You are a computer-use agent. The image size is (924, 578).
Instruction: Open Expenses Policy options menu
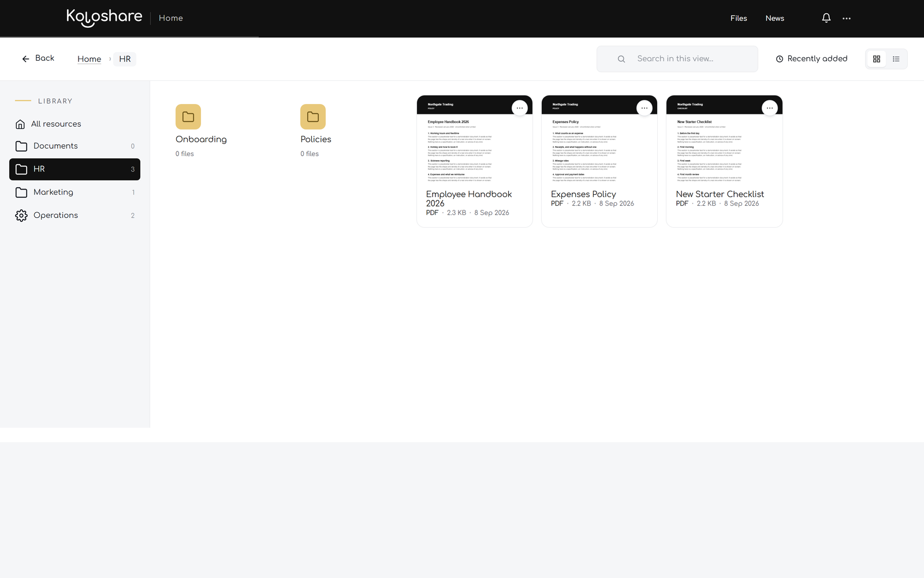coord(644,108)
